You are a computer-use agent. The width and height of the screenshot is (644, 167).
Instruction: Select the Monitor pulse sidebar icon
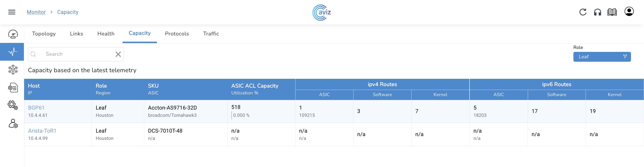pyautogui.click(x=13, y=52)
